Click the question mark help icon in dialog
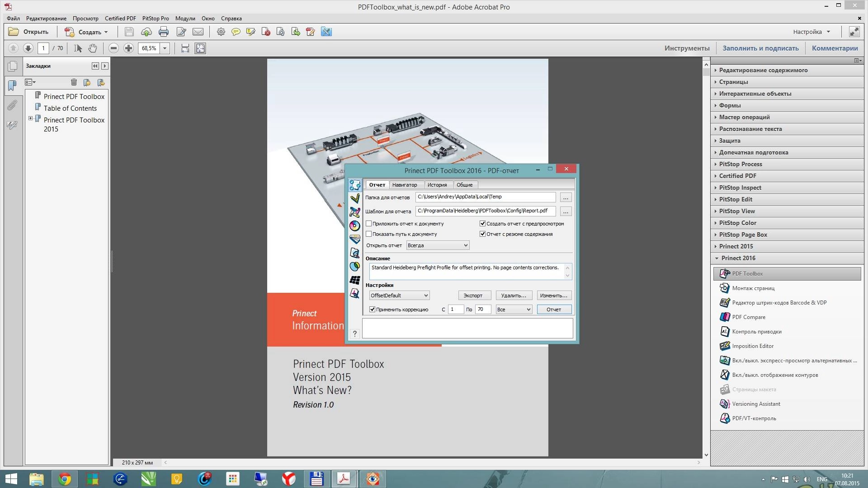This screenshot has height=488, width=868. 355,333
